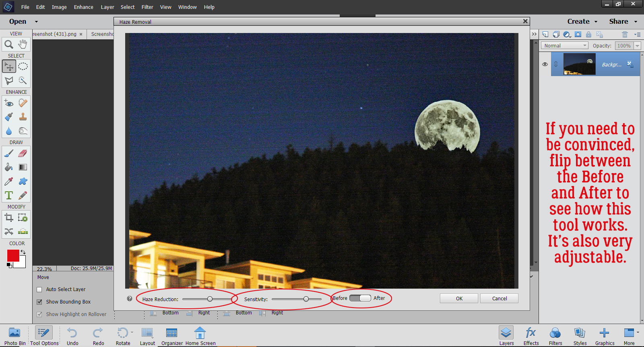Select the Straighten tool
Viewport: 644px width, 347px height.
click(x=23, y=231)
